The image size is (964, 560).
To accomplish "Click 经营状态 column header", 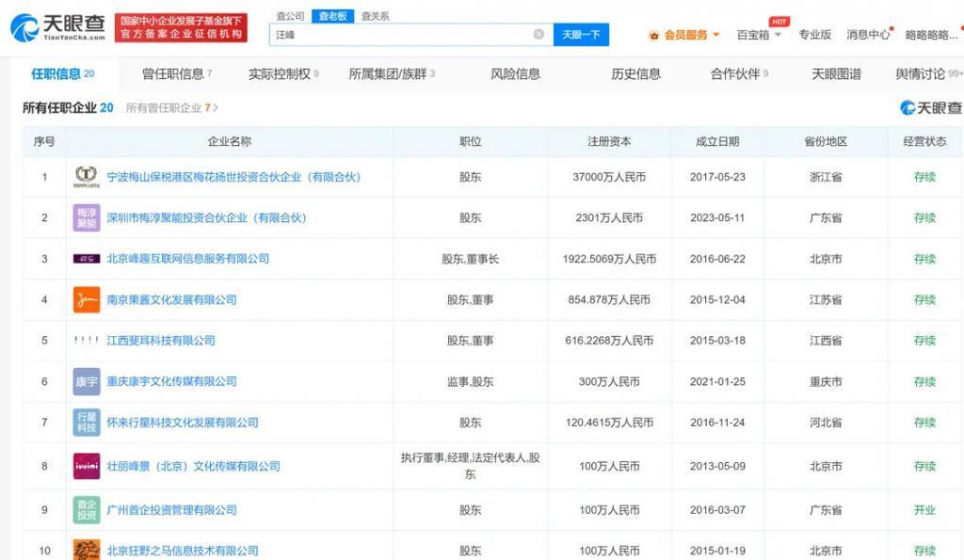I will click(924, 141).
